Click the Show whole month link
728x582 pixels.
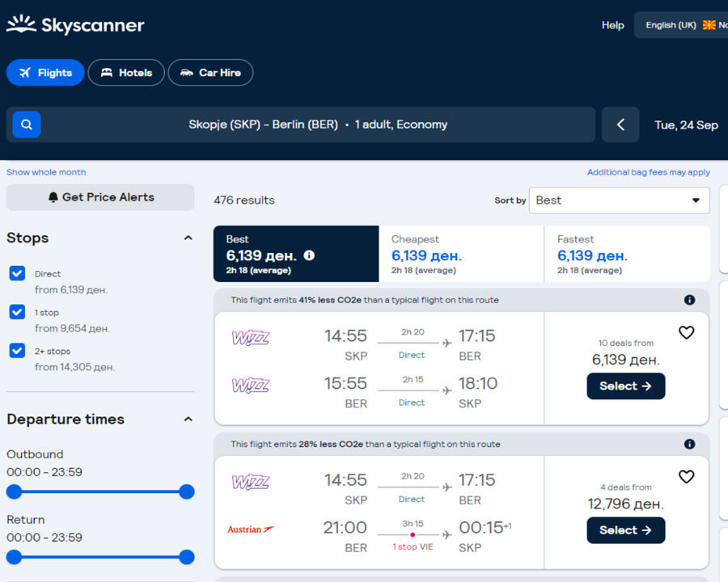pos(45,172)
